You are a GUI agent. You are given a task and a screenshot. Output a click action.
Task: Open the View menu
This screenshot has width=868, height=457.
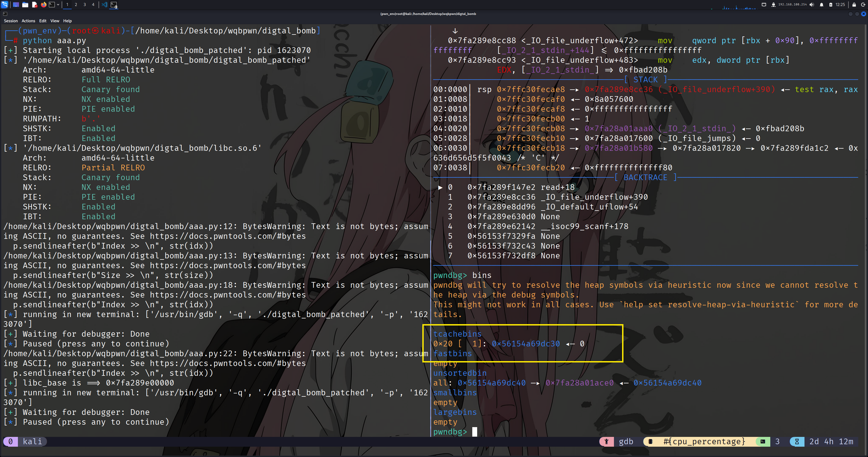click(x=55, y=21)
